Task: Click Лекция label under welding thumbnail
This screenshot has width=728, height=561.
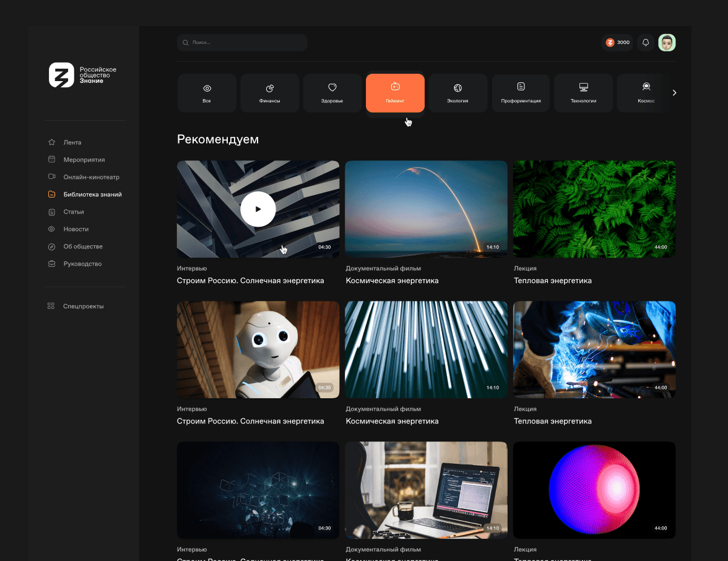Action: click(525, 409)
